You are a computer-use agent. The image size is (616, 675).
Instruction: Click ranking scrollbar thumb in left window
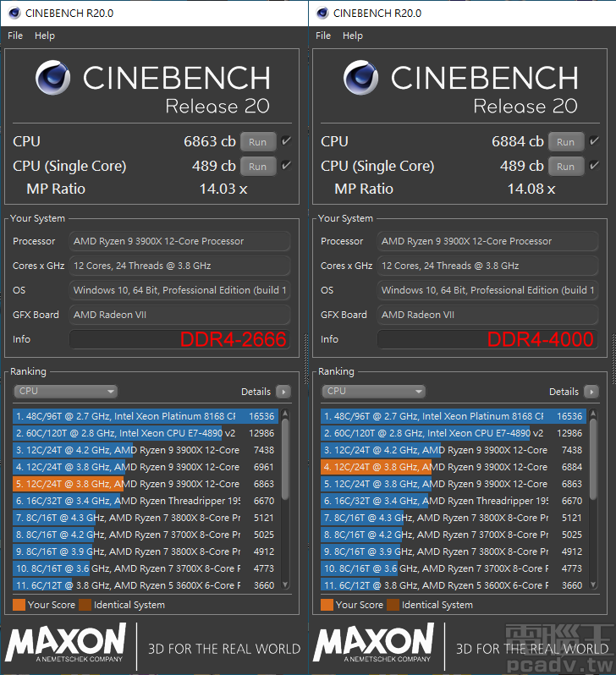tap(285, 459)
